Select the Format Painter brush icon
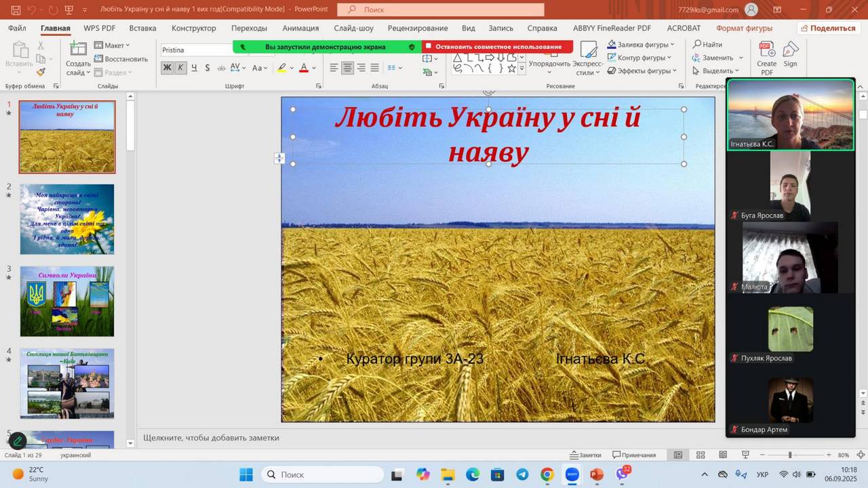Viewport: 868px width, 488px height. coord(41,72)
